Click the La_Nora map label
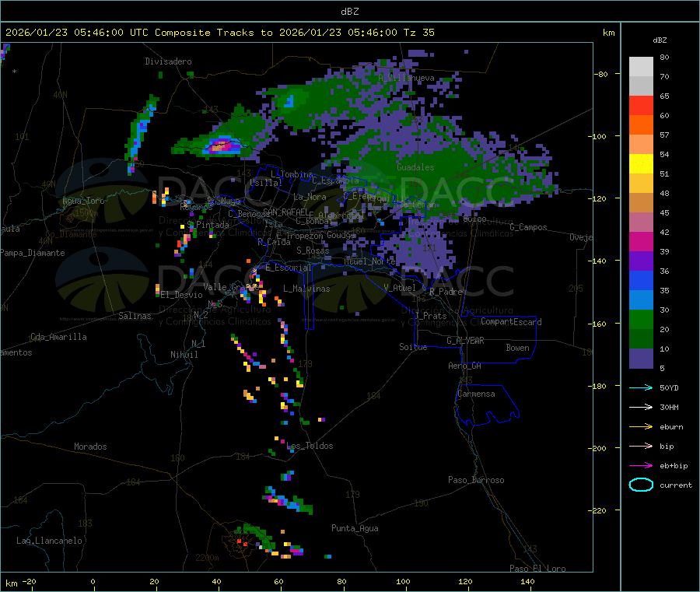This screenshot has width=700, height=592. pyautogui.click(x=310, y=197)
